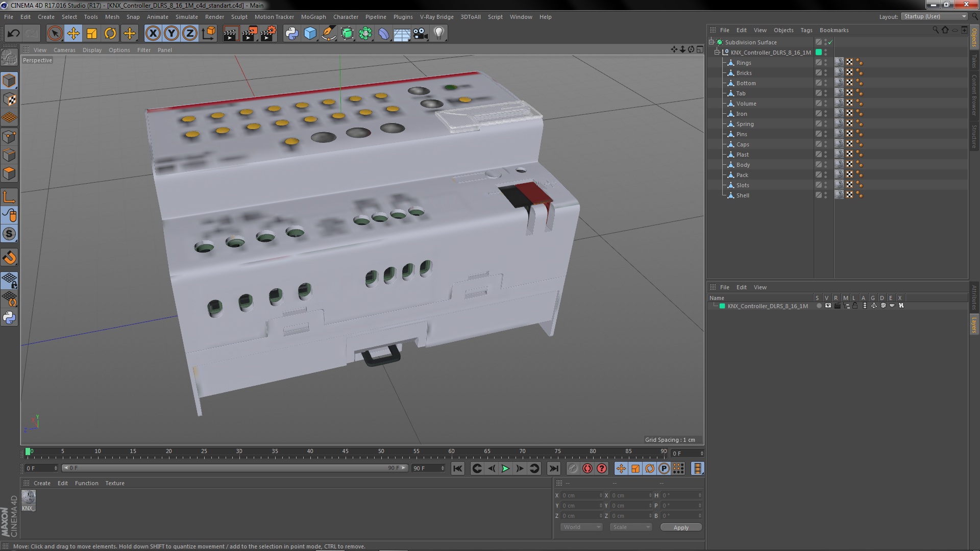The height and width of the screenshot is (551, 980).
Task: Open the spline Pen tool
Action: 328,34
